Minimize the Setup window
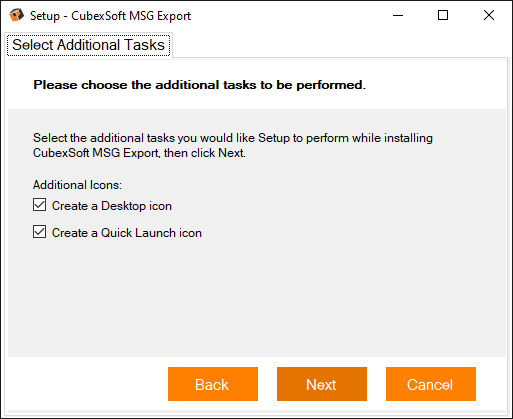Screen dimensions: 513x419 click(398, 15)
